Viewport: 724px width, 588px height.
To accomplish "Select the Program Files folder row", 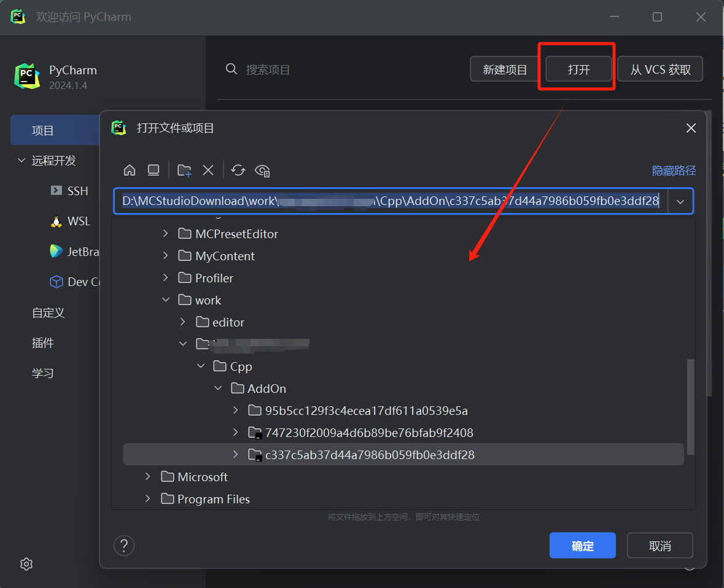I will coord(403,499).
